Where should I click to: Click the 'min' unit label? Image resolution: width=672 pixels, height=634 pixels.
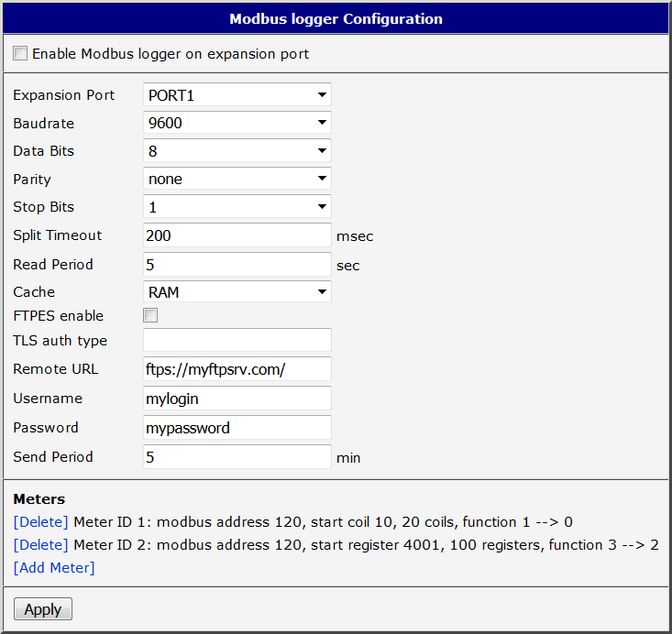[348, 458]
